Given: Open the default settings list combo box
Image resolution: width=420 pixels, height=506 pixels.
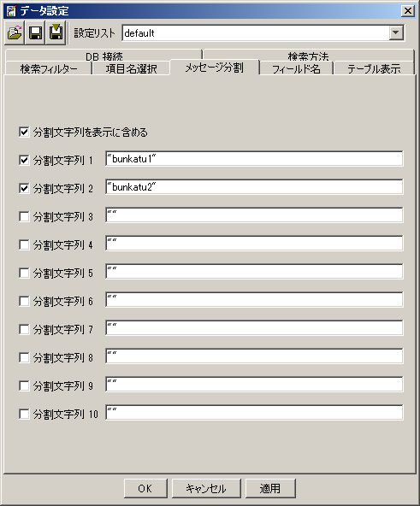Looking at the screenshot, I should [x=263, y=32].
